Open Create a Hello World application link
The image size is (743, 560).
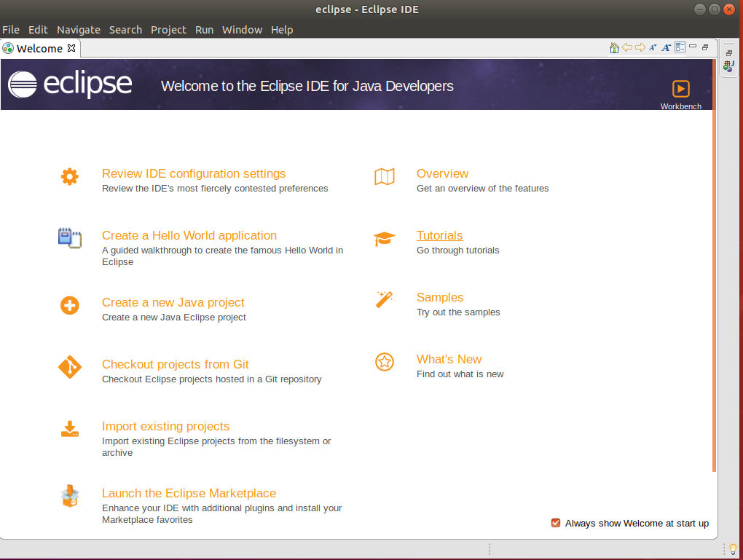point(189,235)
